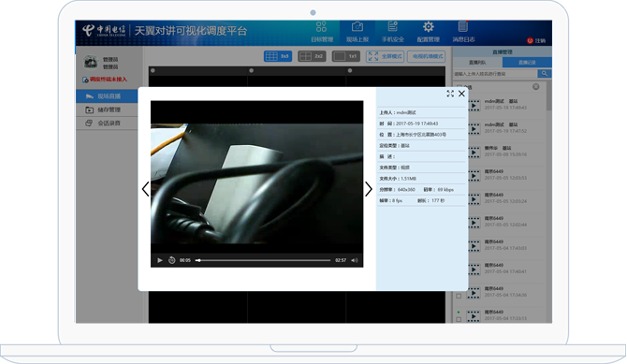Select 现场直播 in the left sidebar
Viewport: 627px width, 364px height.
pos(107,96)
